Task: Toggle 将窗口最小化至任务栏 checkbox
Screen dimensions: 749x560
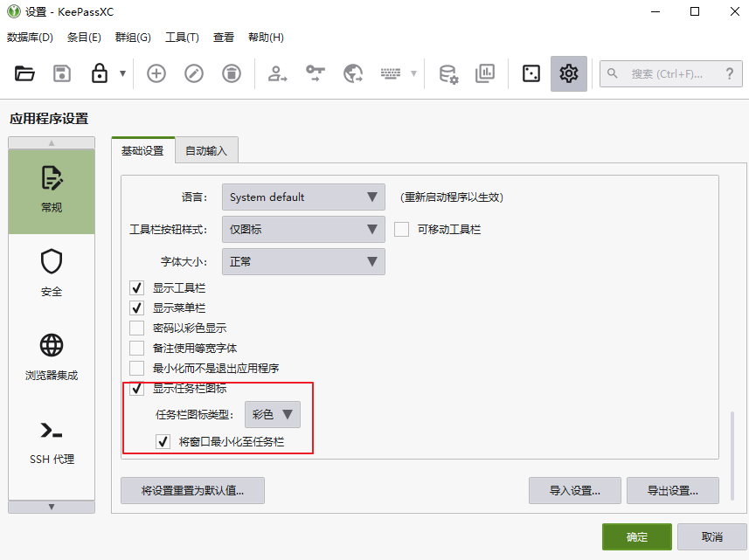Action: 163,441
